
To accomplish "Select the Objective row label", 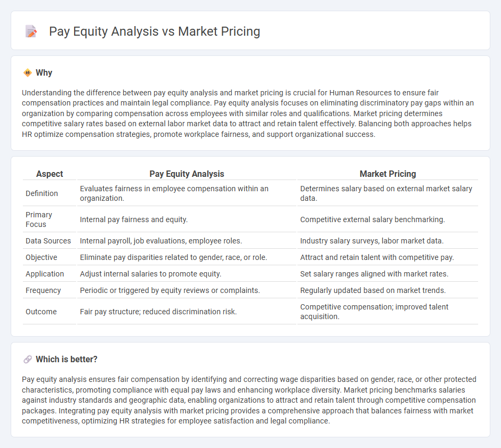I will pyautogui.click(x=42, y=257).
